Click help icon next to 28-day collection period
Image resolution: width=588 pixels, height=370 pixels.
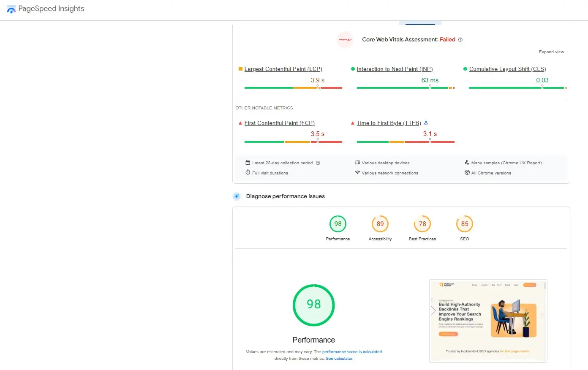318,163
